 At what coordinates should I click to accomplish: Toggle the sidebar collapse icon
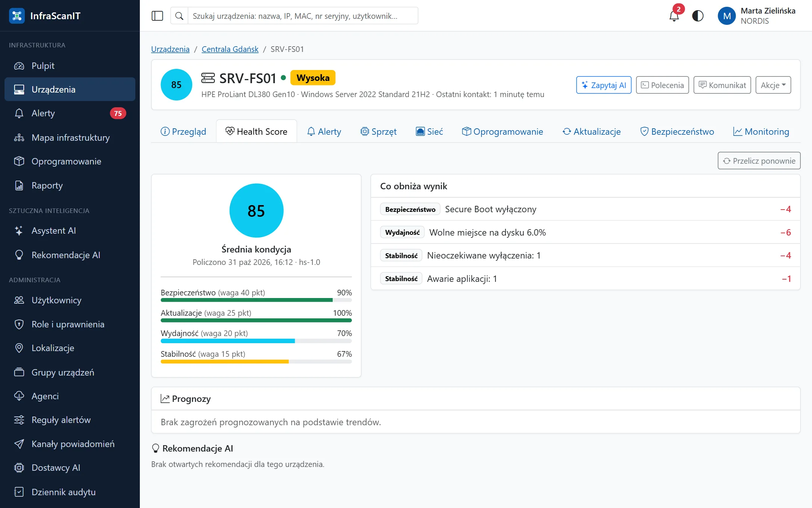[157, 16]
